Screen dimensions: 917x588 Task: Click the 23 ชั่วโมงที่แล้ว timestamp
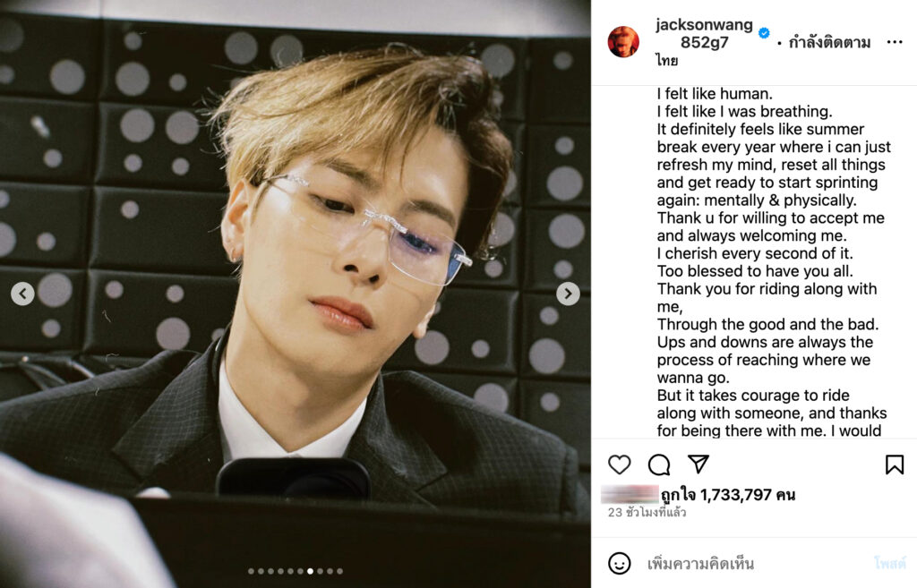[x=647, y=513]
